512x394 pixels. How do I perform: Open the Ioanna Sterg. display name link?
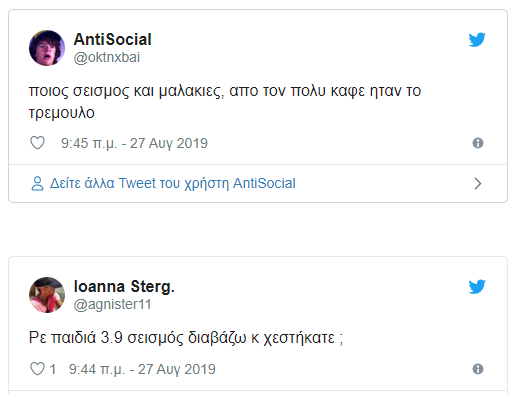(124, 286)
